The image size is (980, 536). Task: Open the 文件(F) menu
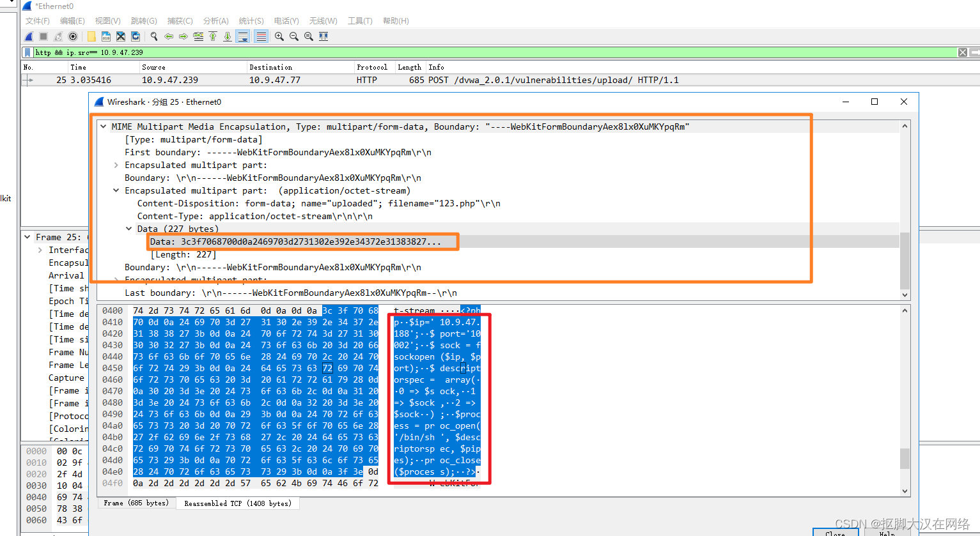pos(38,21)
